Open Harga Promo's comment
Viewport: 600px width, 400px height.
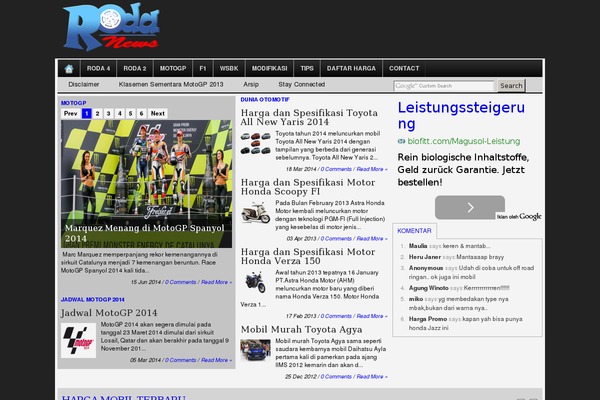coord(465,323)
